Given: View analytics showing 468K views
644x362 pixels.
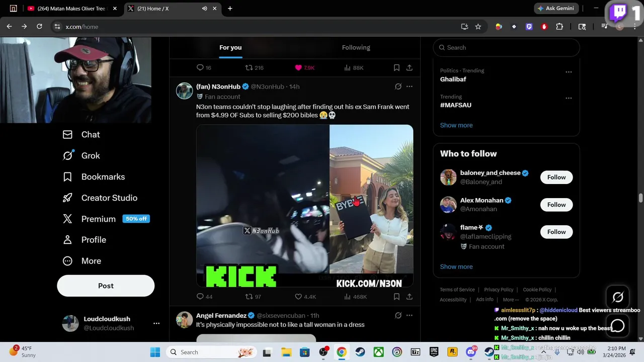Looking at the screenshot, I should pyautogui.click(x=355, y=297).
